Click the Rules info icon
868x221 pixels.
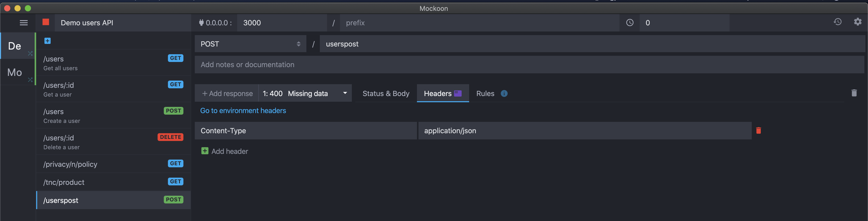click(x=504, y=93)
